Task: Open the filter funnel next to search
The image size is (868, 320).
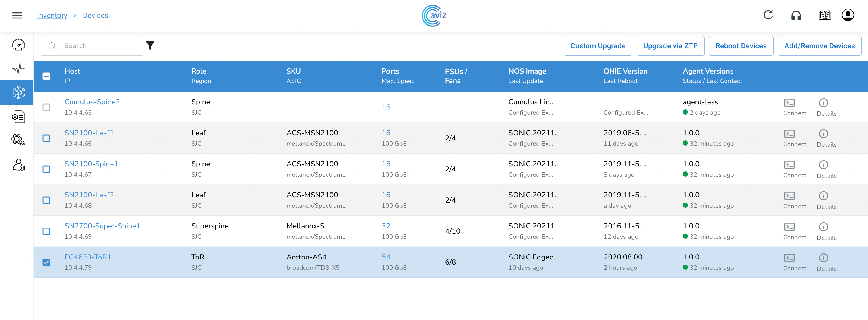Action: [x=150, y=45]
